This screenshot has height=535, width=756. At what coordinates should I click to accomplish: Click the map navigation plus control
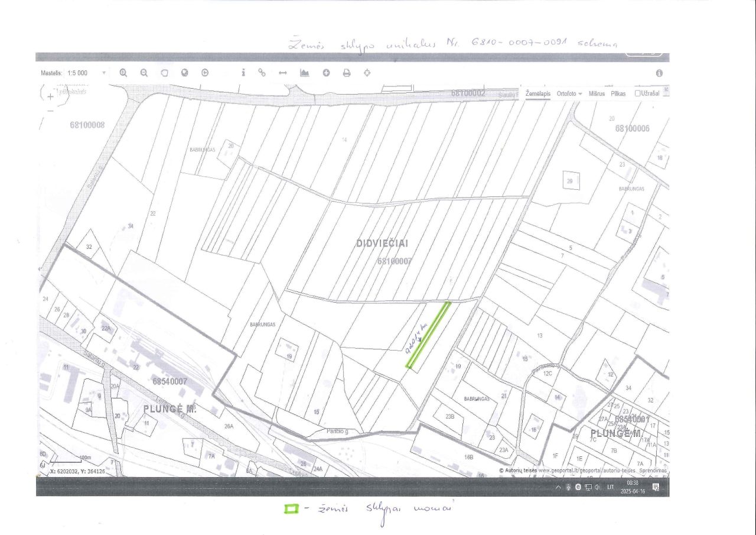[51, 94]
